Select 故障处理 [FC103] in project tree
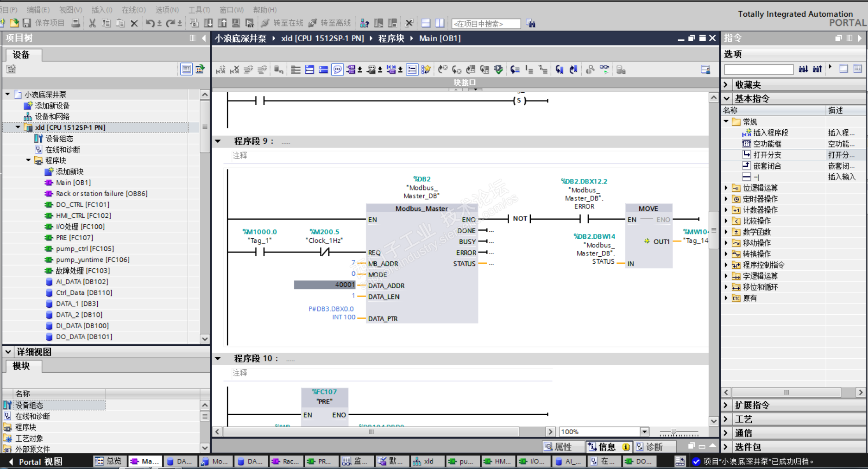This screenshot has height=469, width=868. click(x=82, y=271)
